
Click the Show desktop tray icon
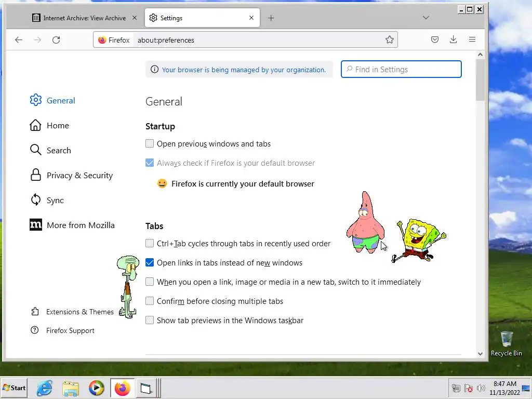[x=526, y=388]
